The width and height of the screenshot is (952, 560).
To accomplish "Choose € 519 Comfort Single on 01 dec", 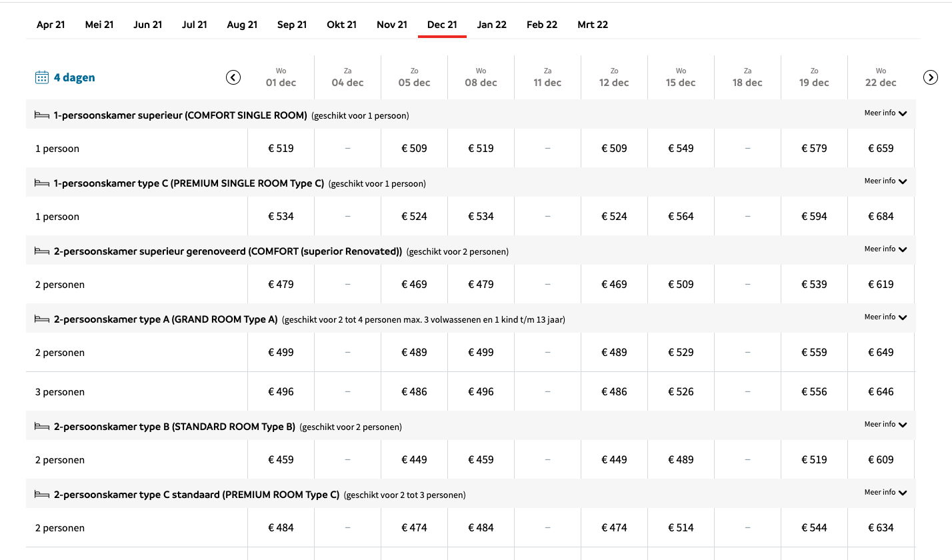I will [x=281, y=148].
